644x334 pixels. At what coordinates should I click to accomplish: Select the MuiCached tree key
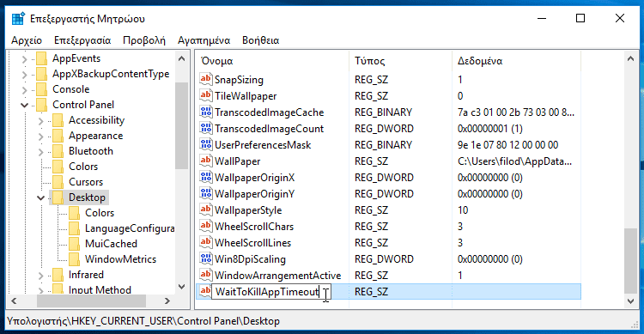pyautogui.click(x=111, y=244)
